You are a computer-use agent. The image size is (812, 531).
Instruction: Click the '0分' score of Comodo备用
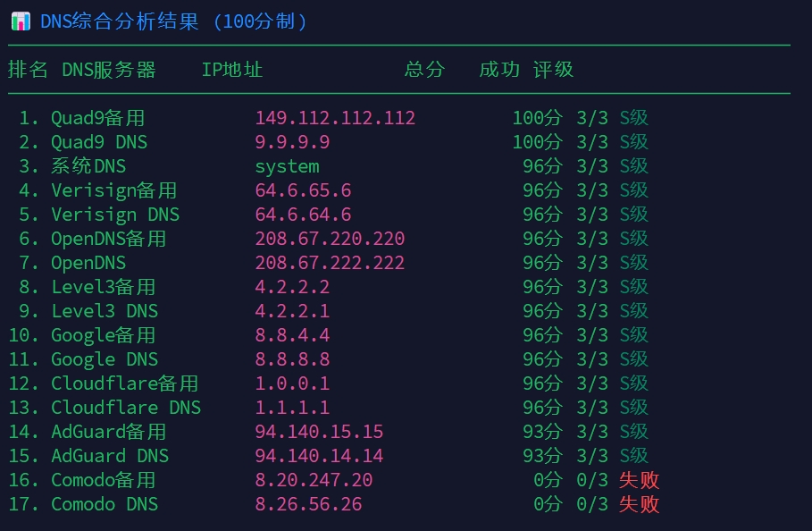coord(548,480)
